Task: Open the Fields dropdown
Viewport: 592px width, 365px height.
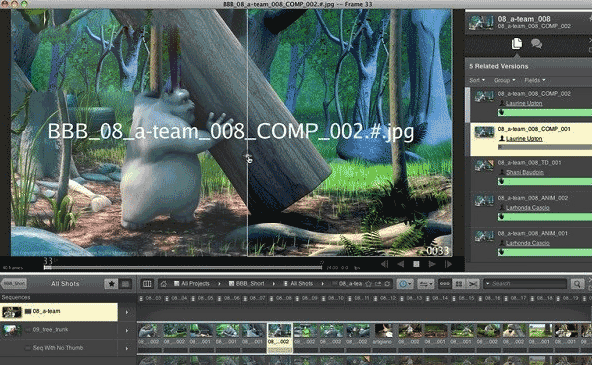Action: [x=535, y=80]
